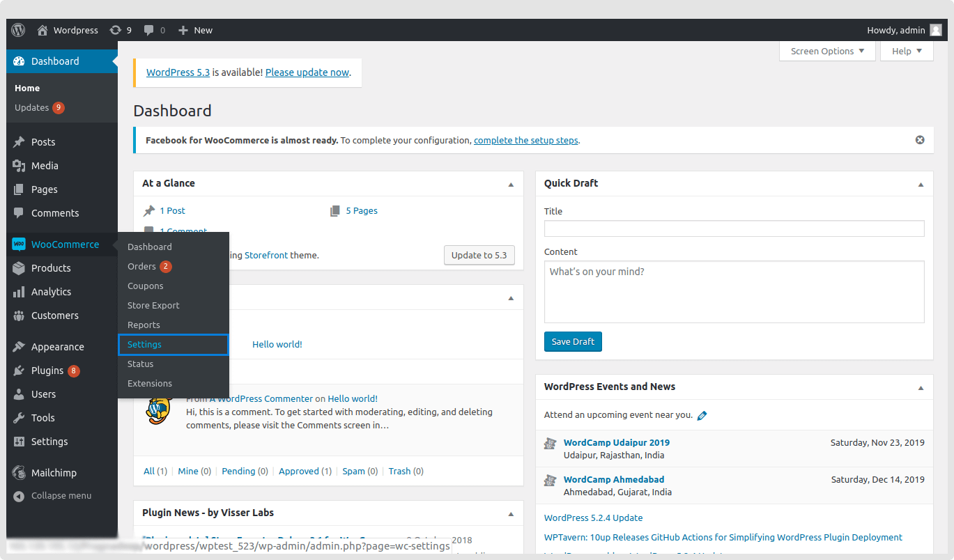
Task: Open the comments bubble icon in admin bar
Action: [x=148, y=30]
